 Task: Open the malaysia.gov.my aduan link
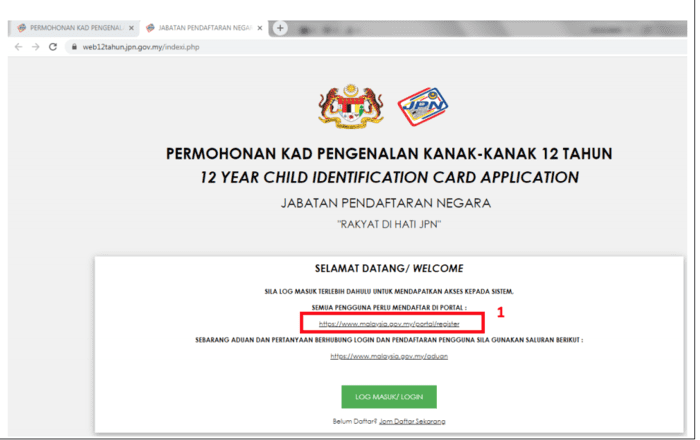click(x=389, y=356)
